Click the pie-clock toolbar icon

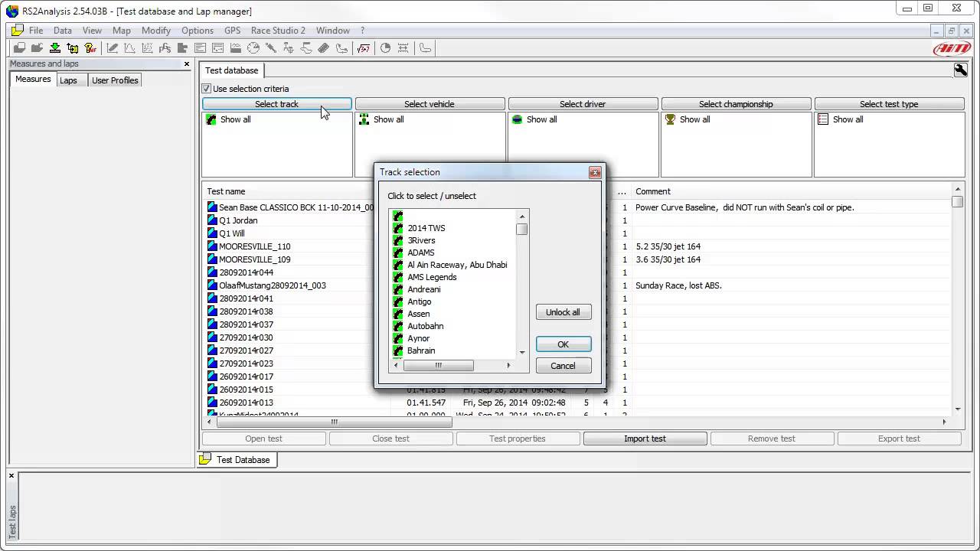(385, 47)
